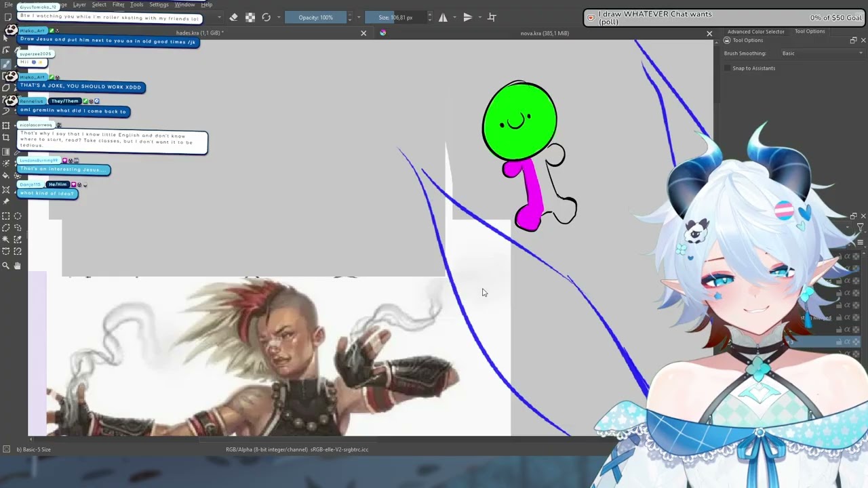Switch to hades.kra document tab
The image size is (868, 488).
(x=199, y=33)
